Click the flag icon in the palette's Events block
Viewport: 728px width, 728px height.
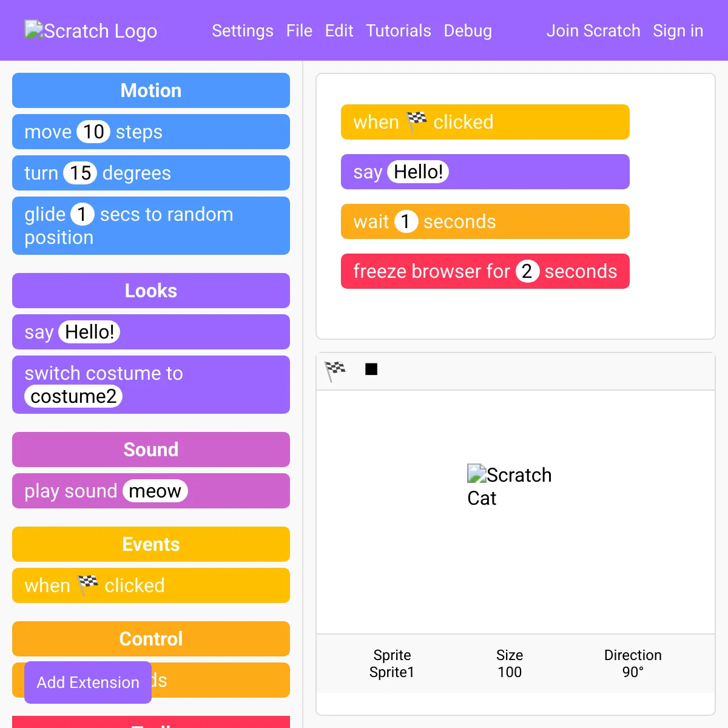(88, 585)
